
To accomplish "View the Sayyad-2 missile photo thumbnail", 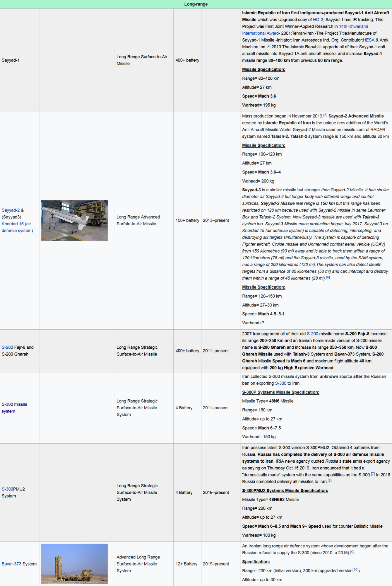I will click(74, 221).
